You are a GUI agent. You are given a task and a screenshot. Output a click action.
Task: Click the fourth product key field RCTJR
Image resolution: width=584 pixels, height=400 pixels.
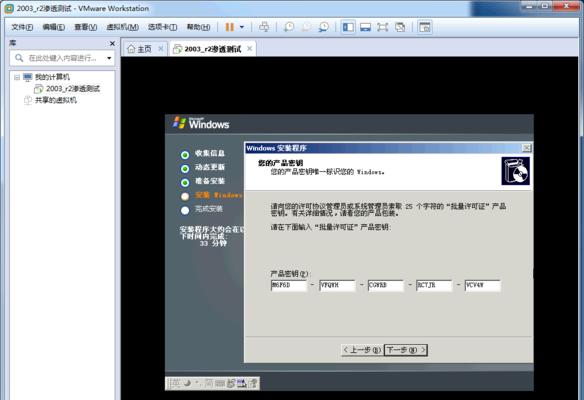click(x=434, y=285)
